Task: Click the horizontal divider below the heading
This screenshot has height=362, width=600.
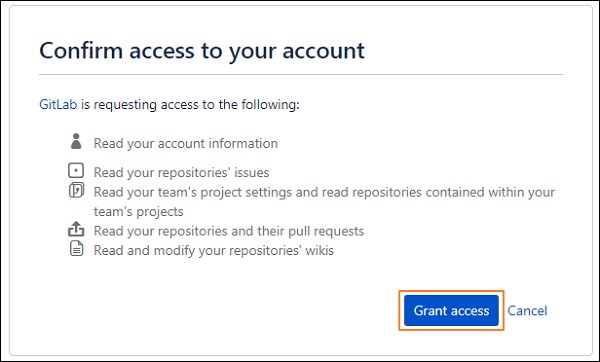Action: pyautogui.click(x=301, y=74)
